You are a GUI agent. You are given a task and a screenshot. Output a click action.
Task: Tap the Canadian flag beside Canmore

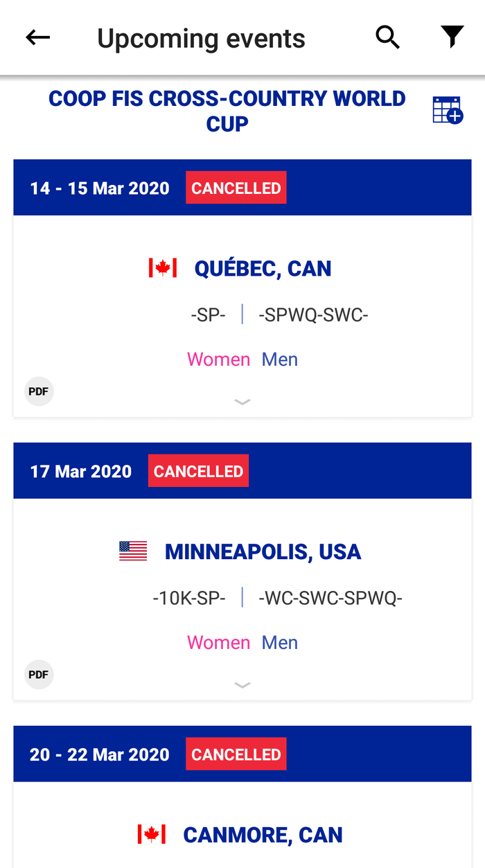point(152,835)
